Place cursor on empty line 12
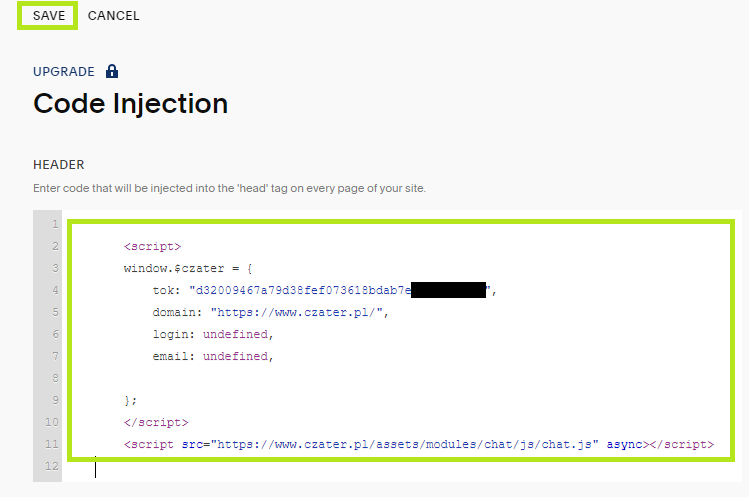The height and width of the screenshot is (497, 749). click(x=401, y=466)
